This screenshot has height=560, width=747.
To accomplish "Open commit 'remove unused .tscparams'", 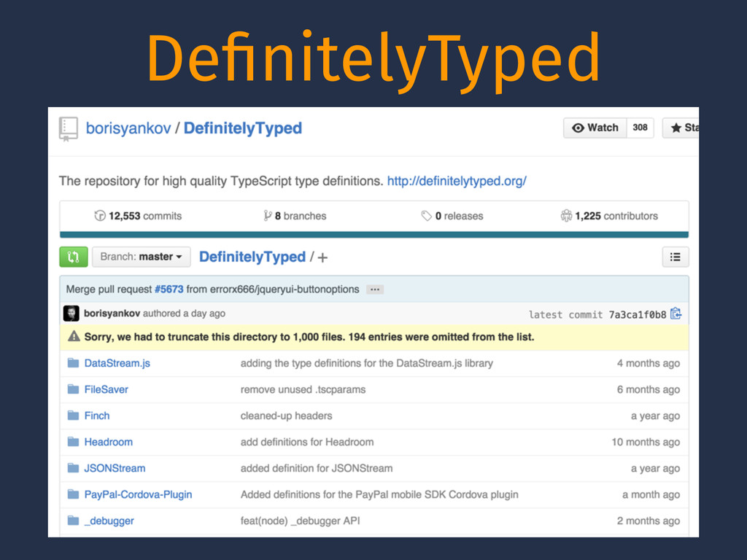I will coord(303,389).
